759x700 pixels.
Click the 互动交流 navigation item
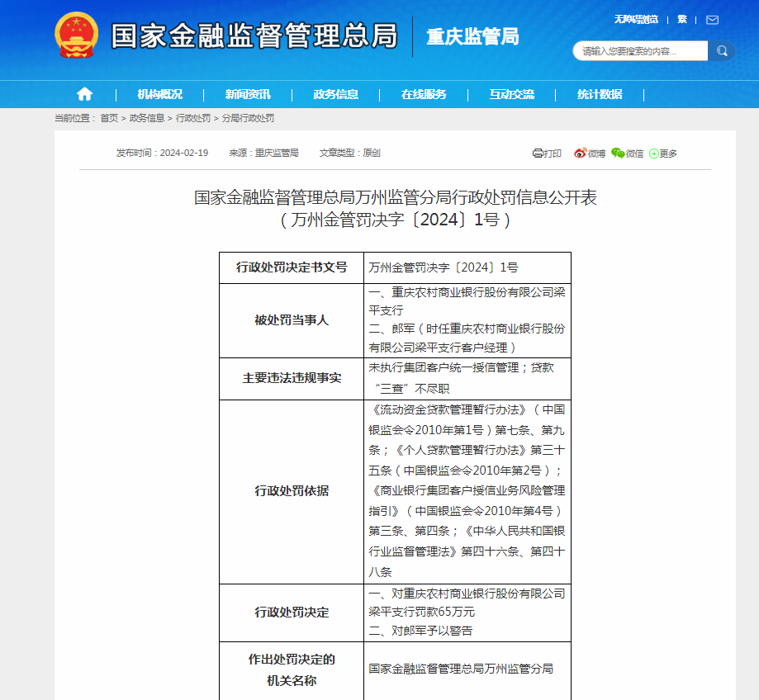click(x=512, y=94)
